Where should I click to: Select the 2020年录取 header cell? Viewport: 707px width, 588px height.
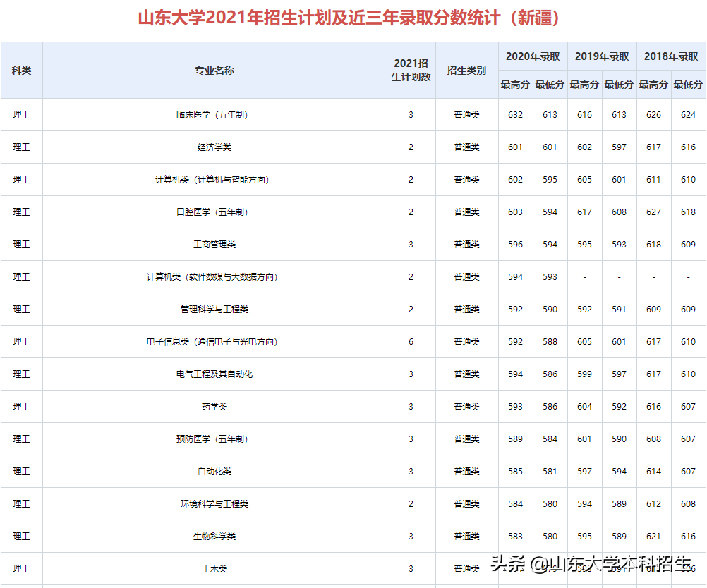tap(532, 57)
